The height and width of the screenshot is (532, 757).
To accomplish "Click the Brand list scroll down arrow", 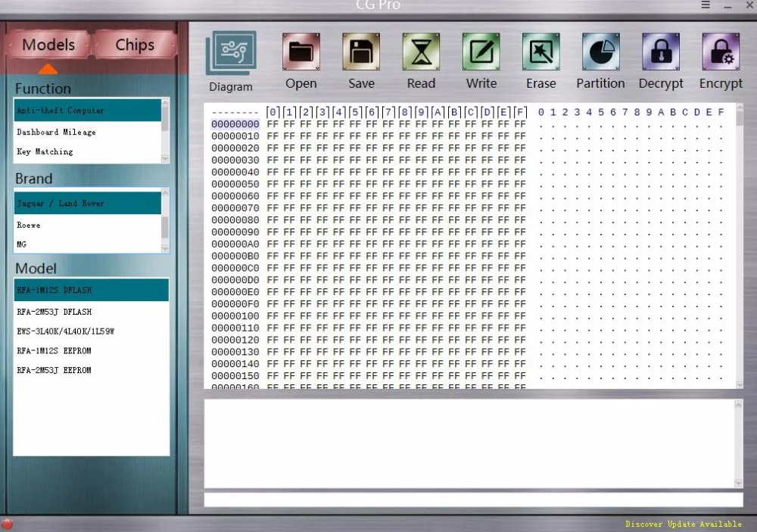I will [165, 249].
